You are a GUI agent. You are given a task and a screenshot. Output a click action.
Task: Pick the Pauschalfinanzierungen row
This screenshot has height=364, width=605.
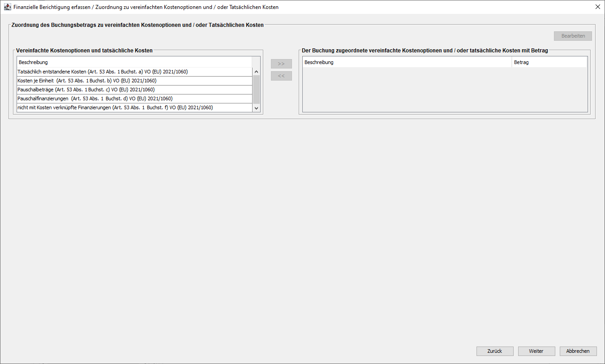click(x=134, y=98)
